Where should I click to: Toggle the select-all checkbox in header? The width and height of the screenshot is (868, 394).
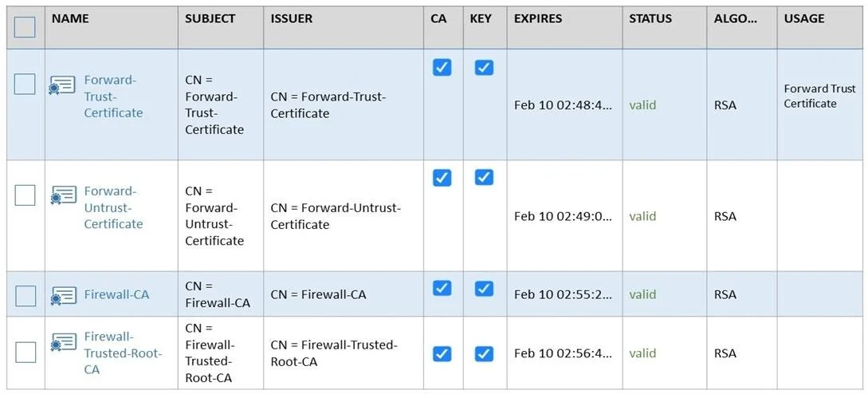tap(25, 27)
